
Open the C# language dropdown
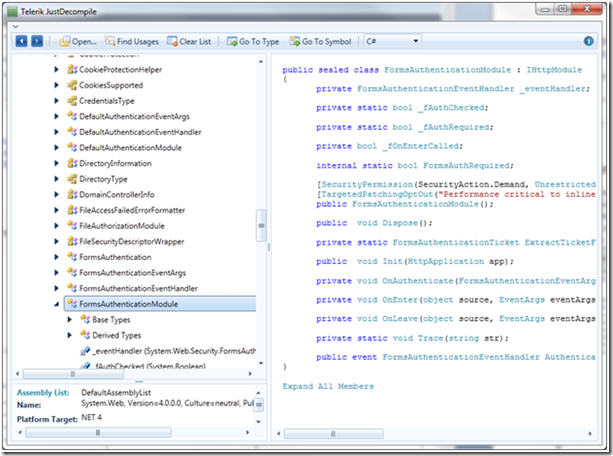point(393,41)
